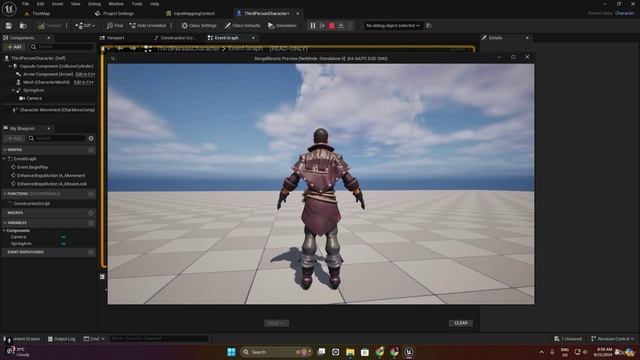The width and height of the screenshot is (640, 360).
Task: Add new function with plus icon
Action: (x=91, y=194)
